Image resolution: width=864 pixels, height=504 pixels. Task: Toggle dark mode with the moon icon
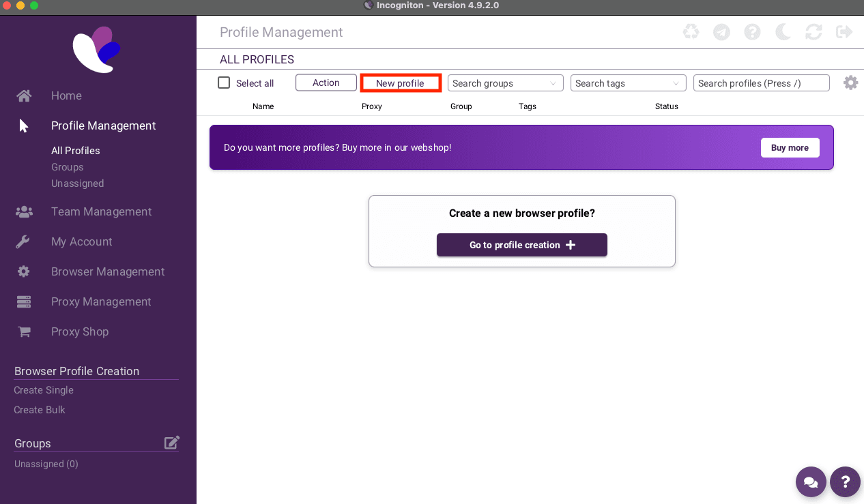[x=782, y=31]
